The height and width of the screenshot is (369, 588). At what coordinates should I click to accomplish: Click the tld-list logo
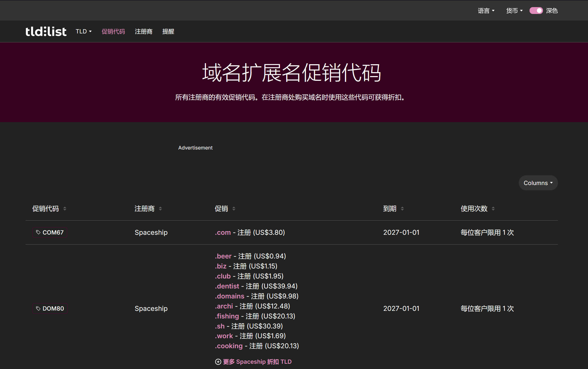(46, 32)
